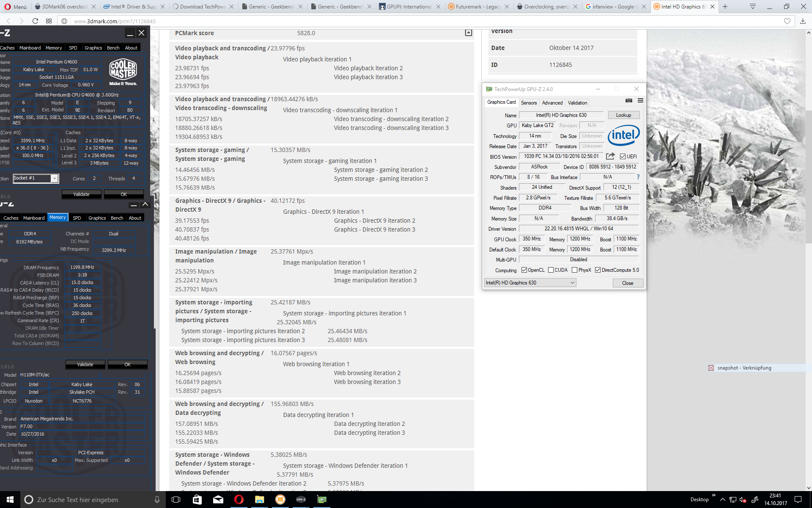
Task: Open Task View from taskbar
Action: 176,500
